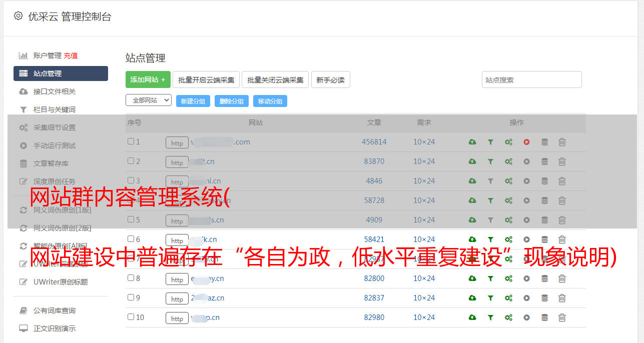644x343 pixels.
Task: Open 公有词库查询 in the sidebar
Action: click(x=55, y=310)
